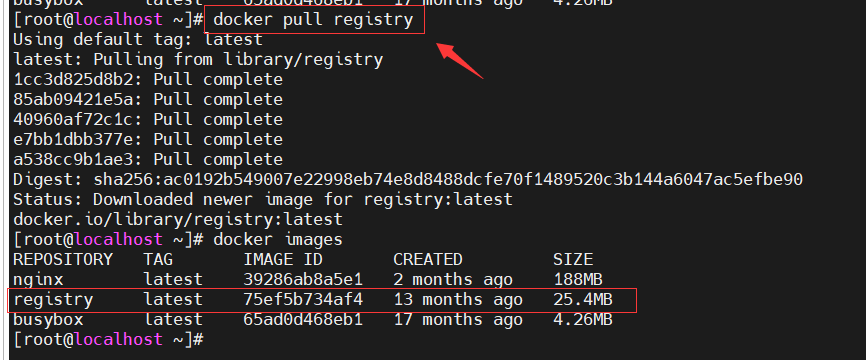Click the 'docker images' command text
Viewport: 866px width, 360px height.
click(278, 240)
